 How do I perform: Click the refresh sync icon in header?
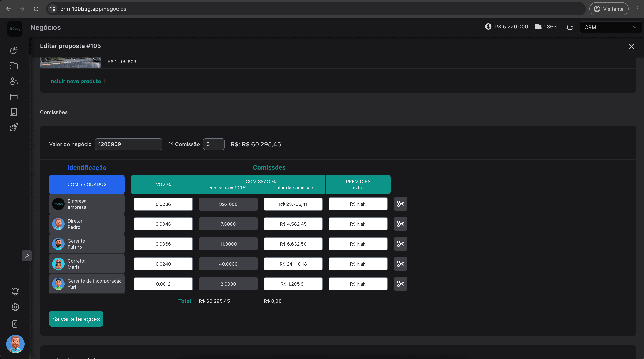pyautogui.click(x=570, y=27)
